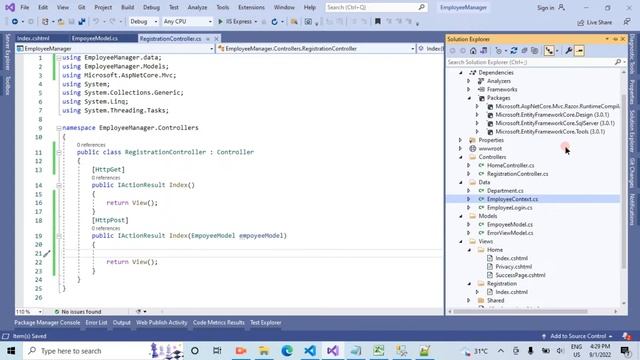Click notifications icon in status bar

pos(627,336)
